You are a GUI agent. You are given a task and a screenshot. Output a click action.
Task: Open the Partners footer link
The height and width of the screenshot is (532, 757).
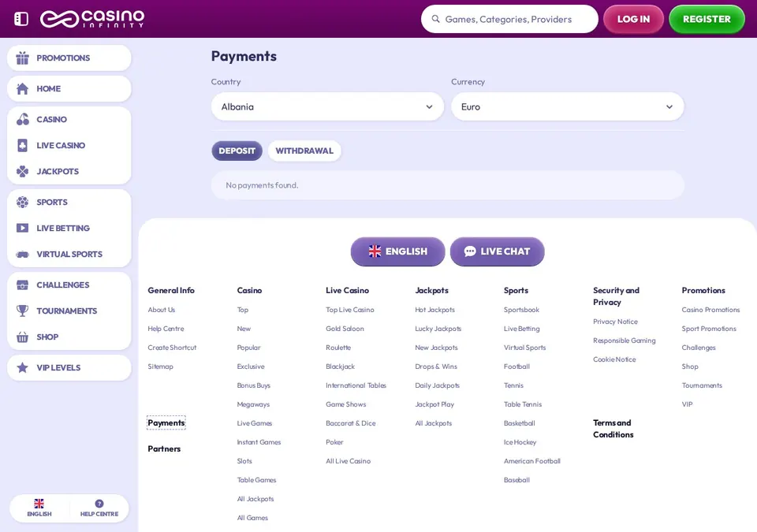164,448
